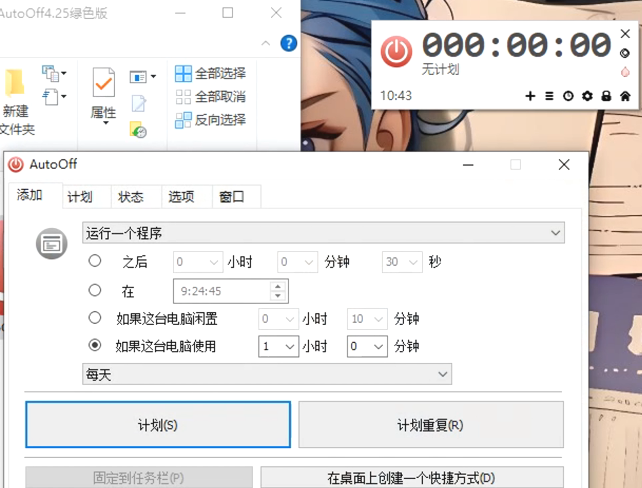Click the red power icon in timer widget
Viewport: 642px width, 488px height.
click(396, 52)
